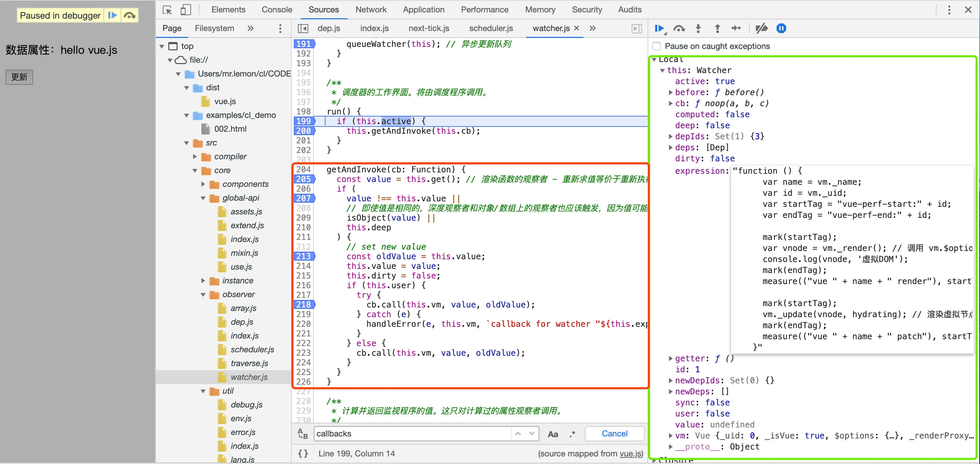The image size is (980, 464).
Task: Deactivate breakpoints icon
Action: [761, 29]
